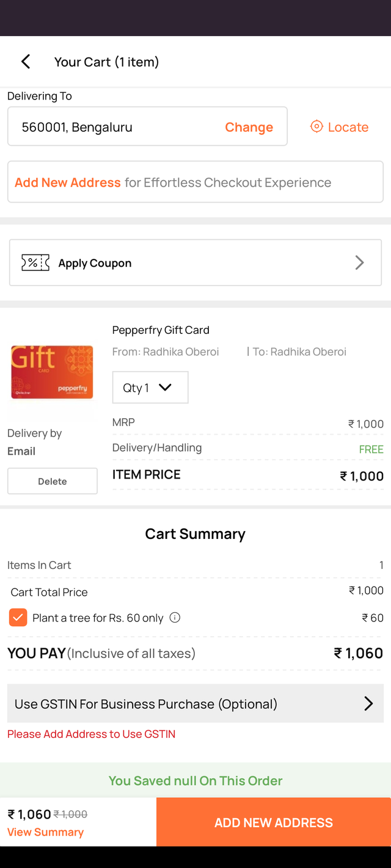Click the Locate target icon
Image resolution: width=391 pixels, height=868 pixels.
click(x=316, y=127)
